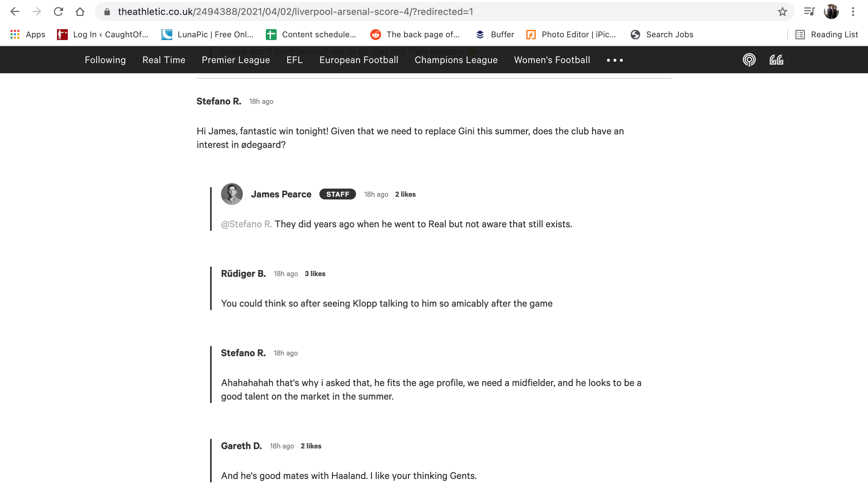
Task: Open the live audio rooms icon
Action: 776,60
